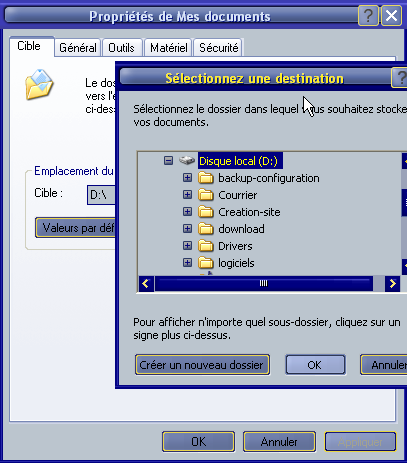Image resolution: width=407 pixels, height=463 pixels.
Task: Click the Valeurs par défaut button
Action: [x=75, y=228]
